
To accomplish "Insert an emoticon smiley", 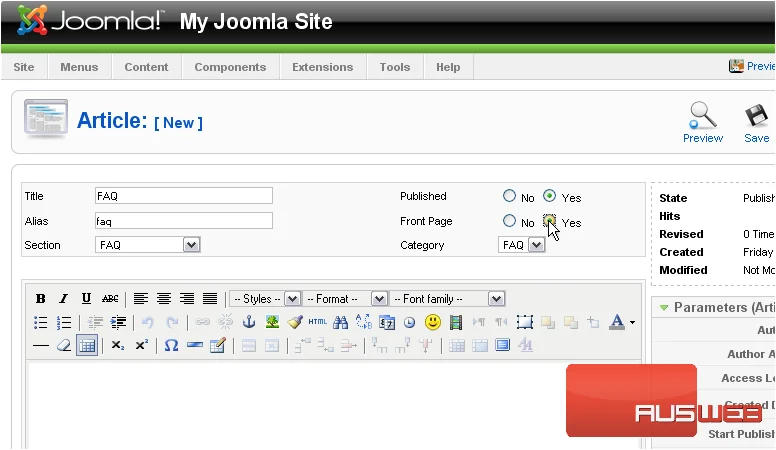I will coord(433,322).
